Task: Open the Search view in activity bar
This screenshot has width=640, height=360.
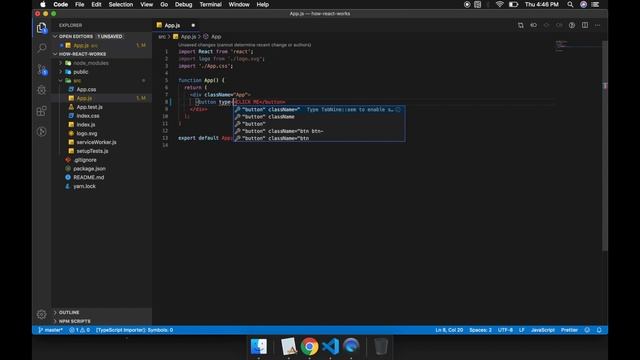Action: pyautogui.click(x=42, y=48)
